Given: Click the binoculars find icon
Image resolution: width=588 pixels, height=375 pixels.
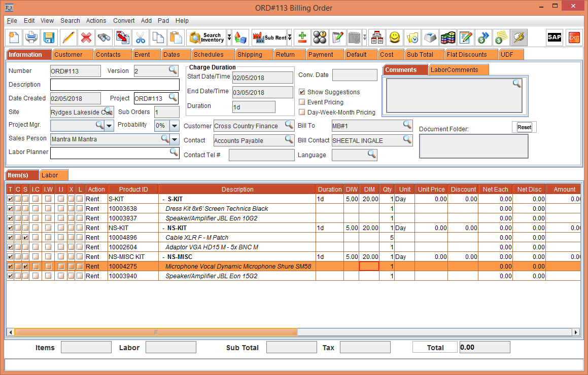Looking at the screenshot, I should click(x=104, y=37).
